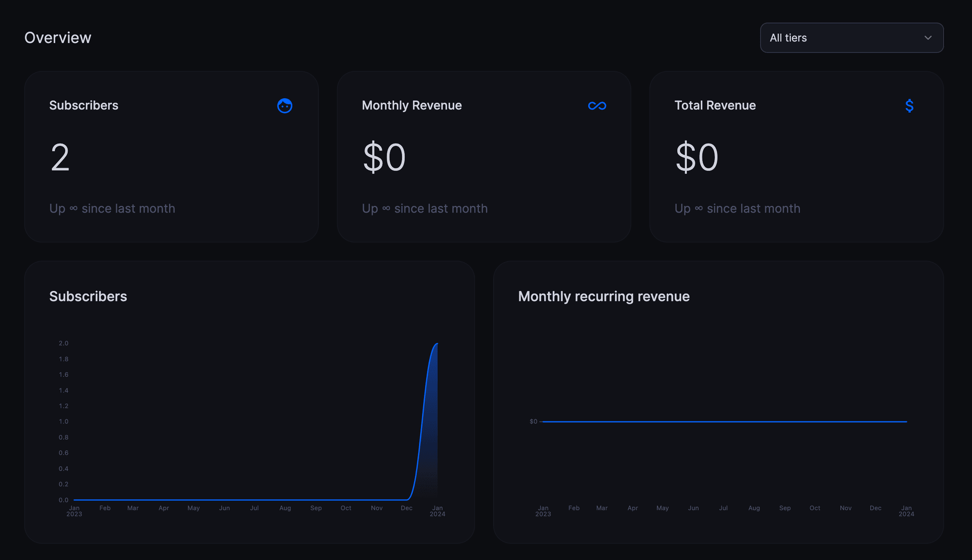Click Jan 2024 label on revenue chart
The image size is (972, 560).
906,511
